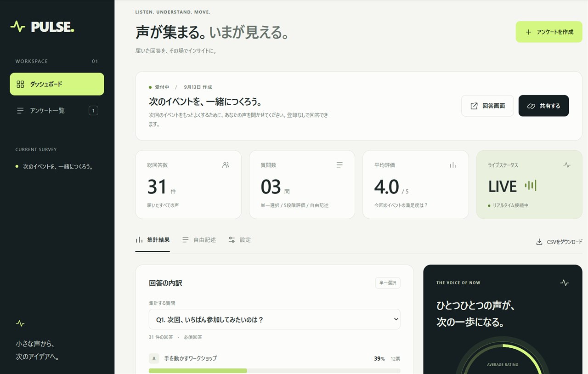
Task: Click the count badge 1 on アンケート一覧
Action: point(93,111)
